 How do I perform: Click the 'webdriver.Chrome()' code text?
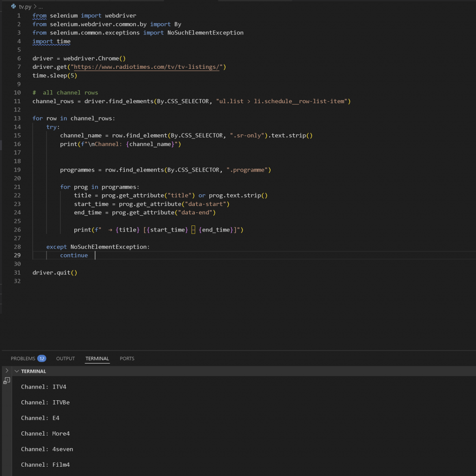point(94,58)
